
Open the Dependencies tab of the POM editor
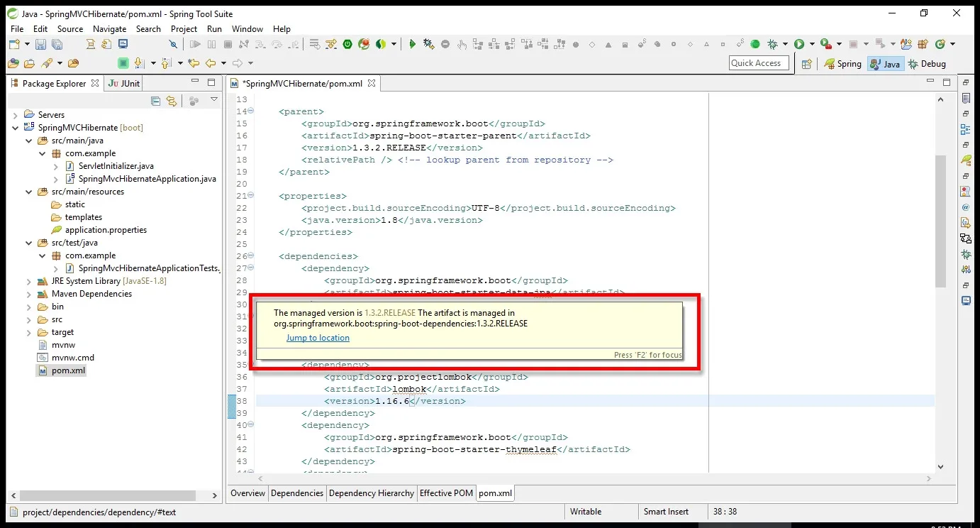pyautogui.click(x=297, y=493)
